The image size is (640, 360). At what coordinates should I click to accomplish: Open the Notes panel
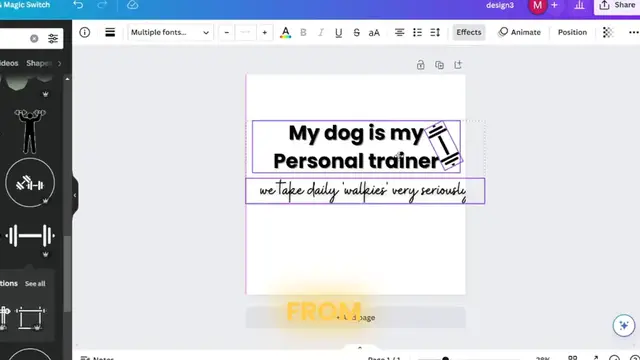[x=97, y=358]
